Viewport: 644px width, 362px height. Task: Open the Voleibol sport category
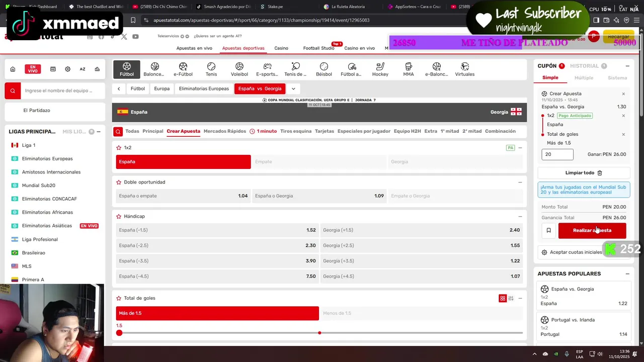click(239, 69)
